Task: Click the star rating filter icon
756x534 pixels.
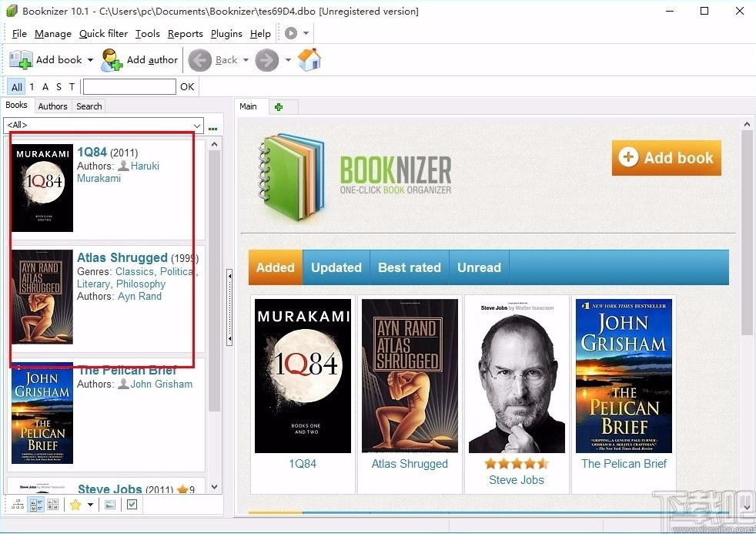Action: 74,505
